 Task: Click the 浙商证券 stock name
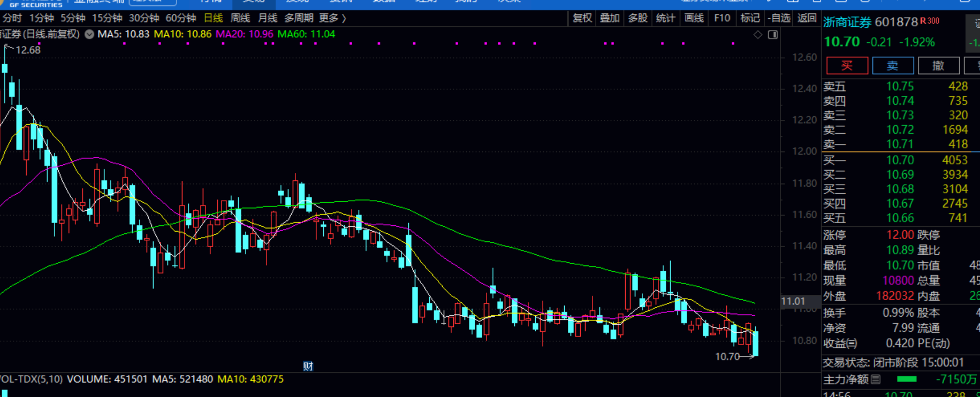tap(847, 22)
